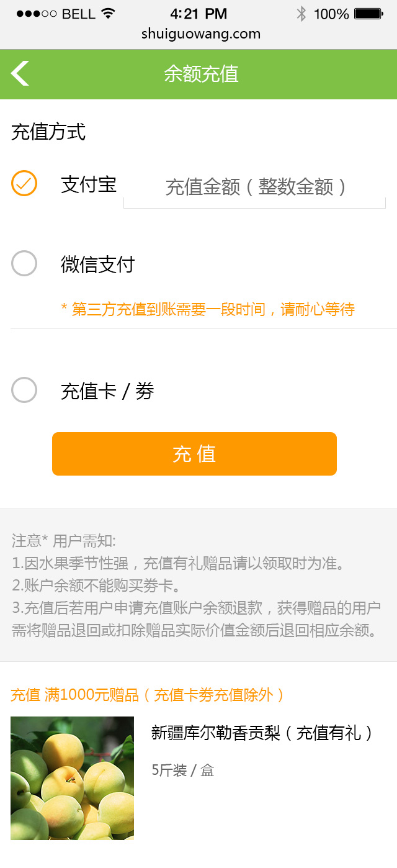Tap the cellular signal dots
The height and width of the screenshot is (868, 397).
37,14
